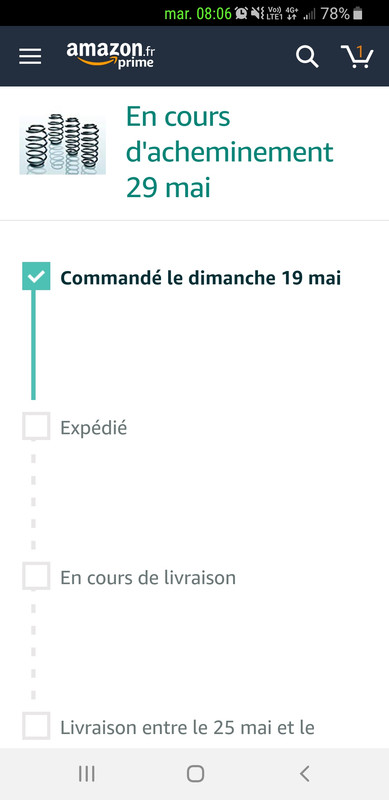Tap the Android home button
The height and width of the screenshot is (800, 389).
pos(195,774)
